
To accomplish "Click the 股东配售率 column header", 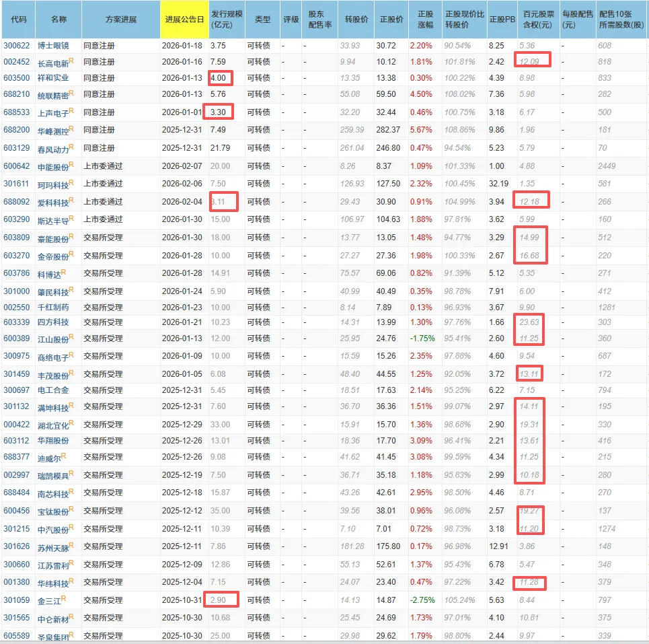I will [x=320, y=20].
